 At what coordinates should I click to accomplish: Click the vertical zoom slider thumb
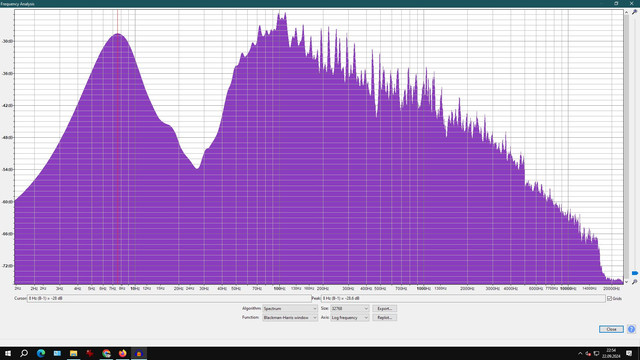(x=635, y=273)
